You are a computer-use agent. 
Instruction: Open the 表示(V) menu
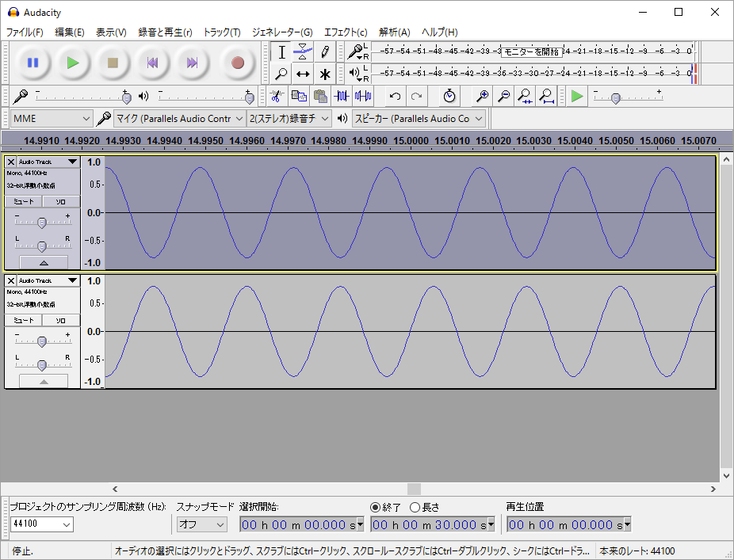pyautogui.click(x=111, y=32)
